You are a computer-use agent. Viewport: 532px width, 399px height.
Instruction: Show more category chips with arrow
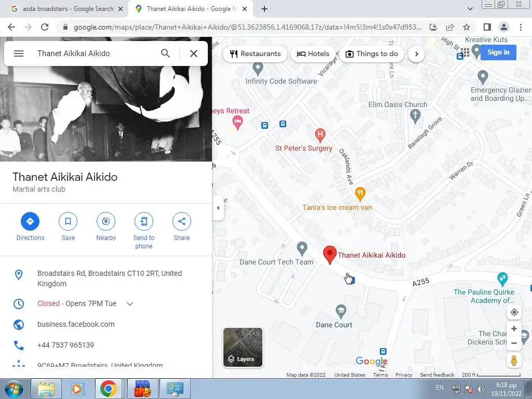[x=416, y=54]
